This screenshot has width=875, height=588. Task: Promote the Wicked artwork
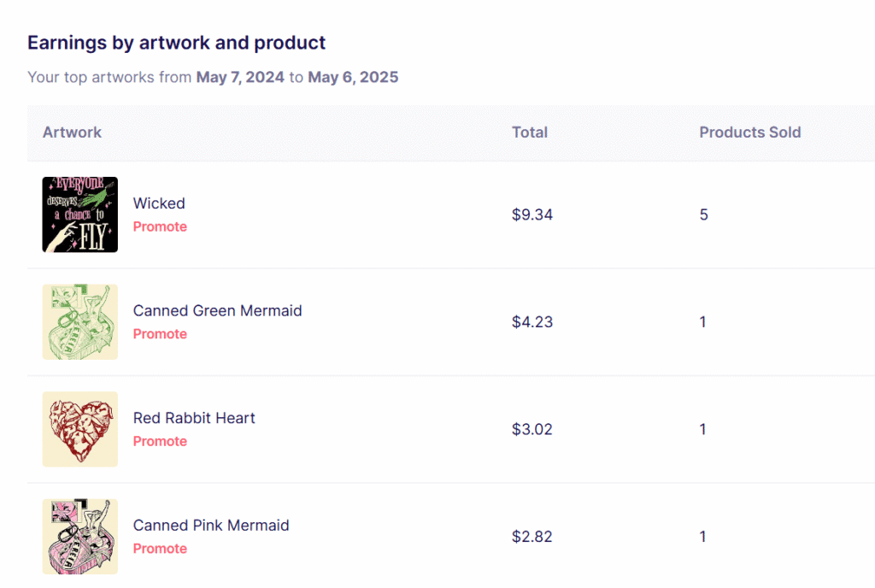(160, 226)
